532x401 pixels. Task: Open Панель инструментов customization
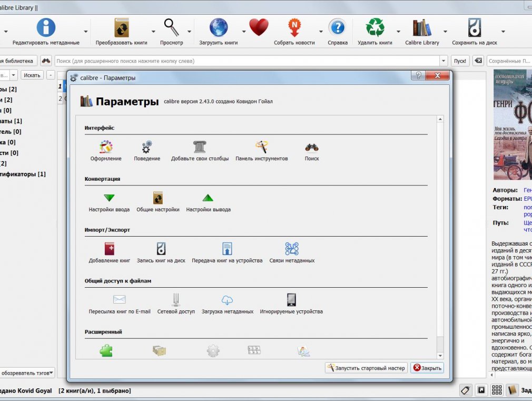coord(262,151)
